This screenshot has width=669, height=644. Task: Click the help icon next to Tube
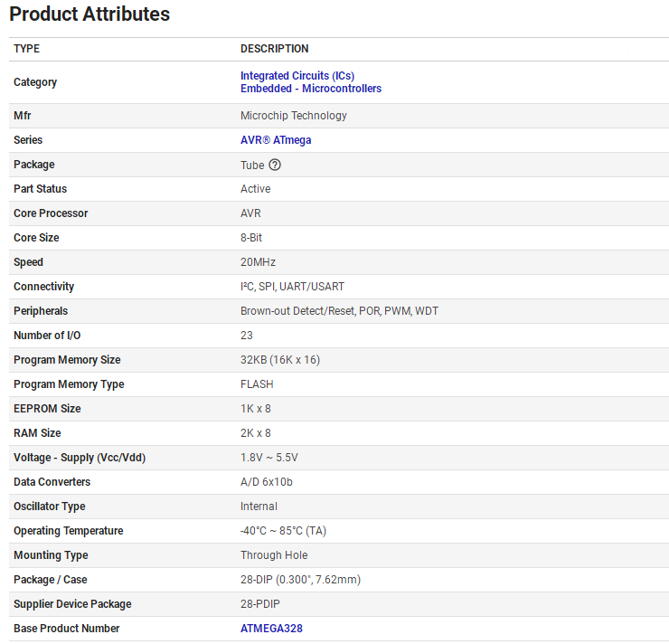point(275,165)
